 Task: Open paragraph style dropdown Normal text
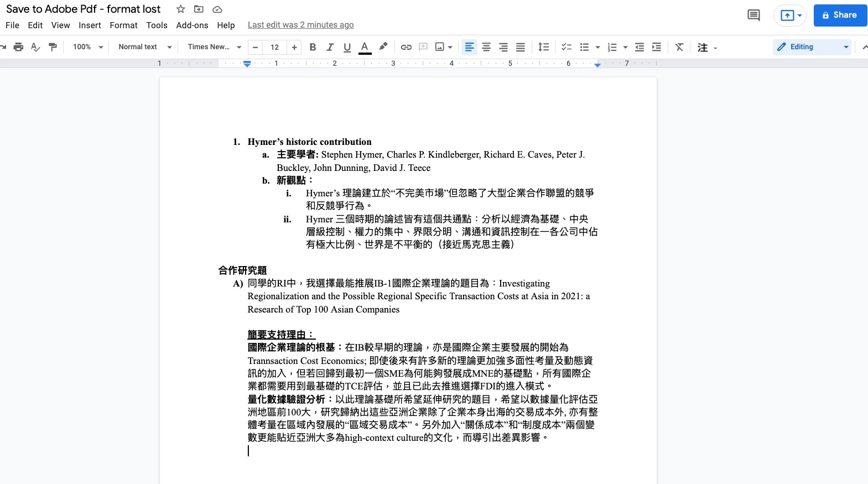click(x=145, y=47)
